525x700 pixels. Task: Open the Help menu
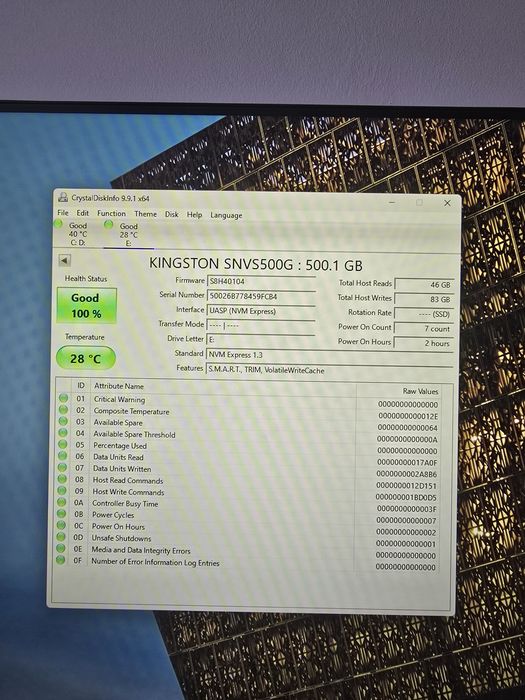(194, 215)
